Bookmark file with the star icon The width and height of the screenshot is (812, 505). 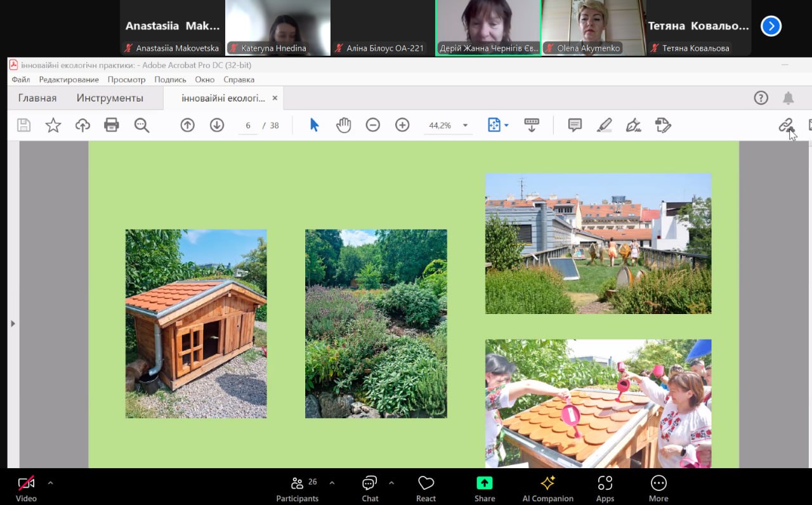coord(53,125)
